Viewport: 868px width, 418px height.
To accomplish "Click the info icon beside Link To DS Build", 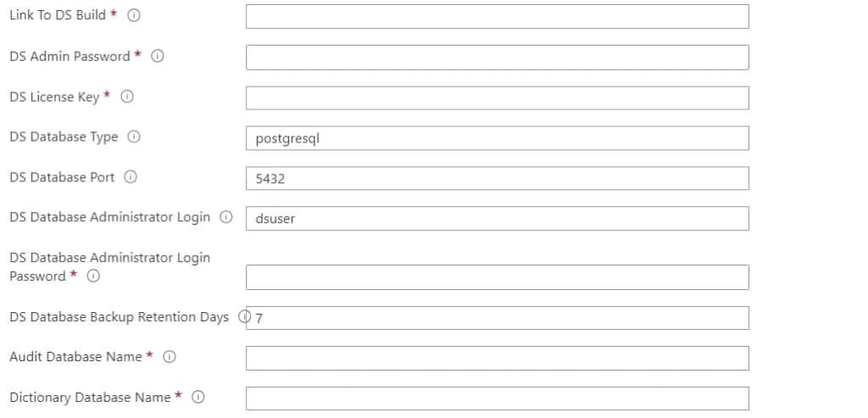I will [x=133, y=15].
